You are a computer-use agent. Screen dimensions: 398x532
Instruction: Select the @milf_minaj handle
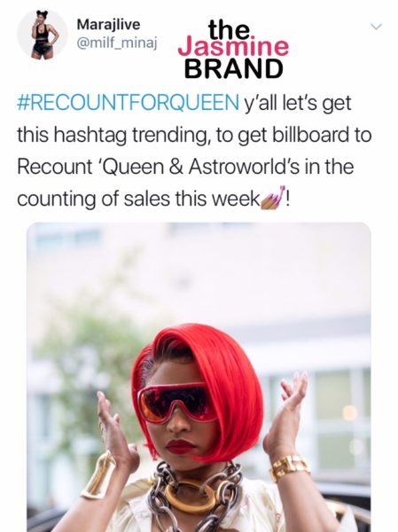coord(117,43)
